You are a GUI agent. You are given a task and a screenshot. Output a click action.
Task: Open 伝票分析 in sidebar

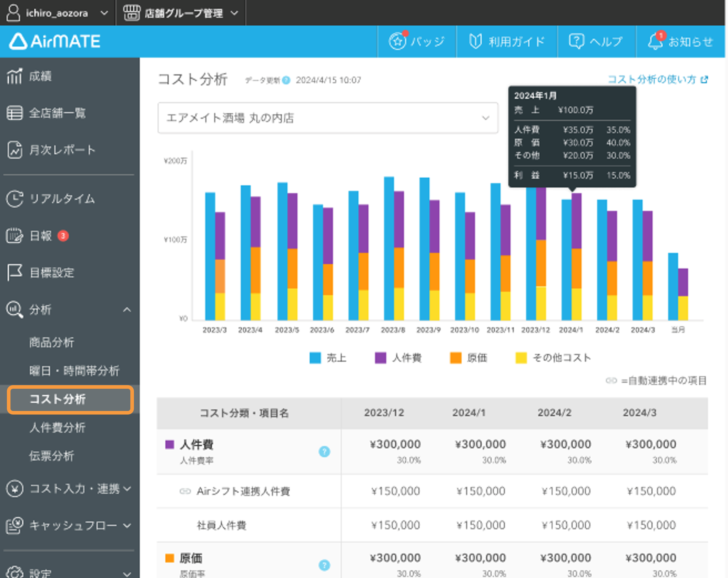tap(52, 456)
